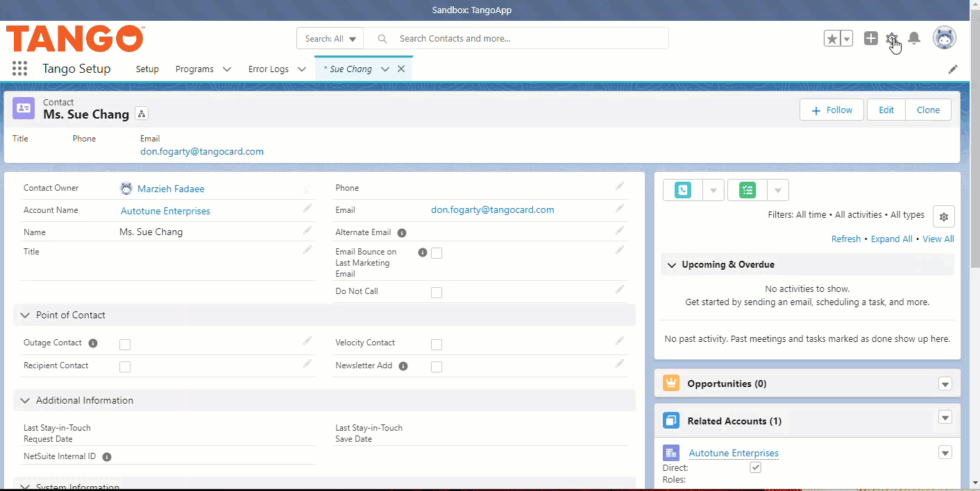
Task: Click the Follow button
Action: pyautogui.click(x=831, y=110)
